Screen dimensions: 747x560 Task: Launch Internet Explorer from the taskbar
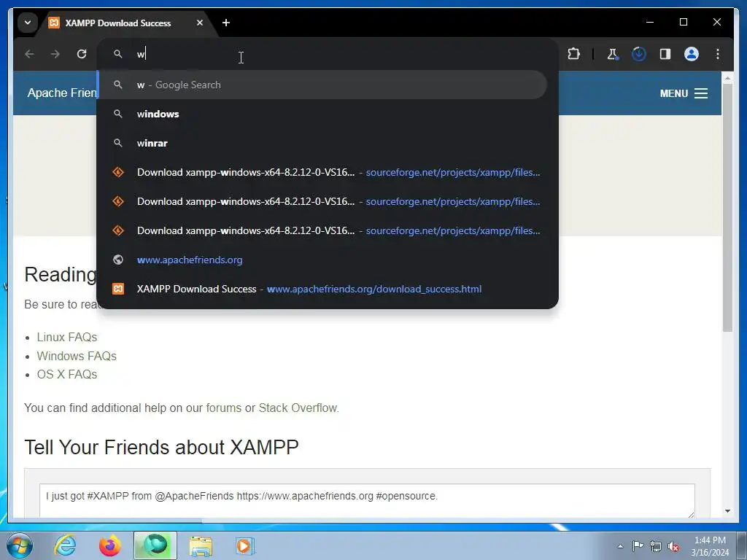point(65,545)
